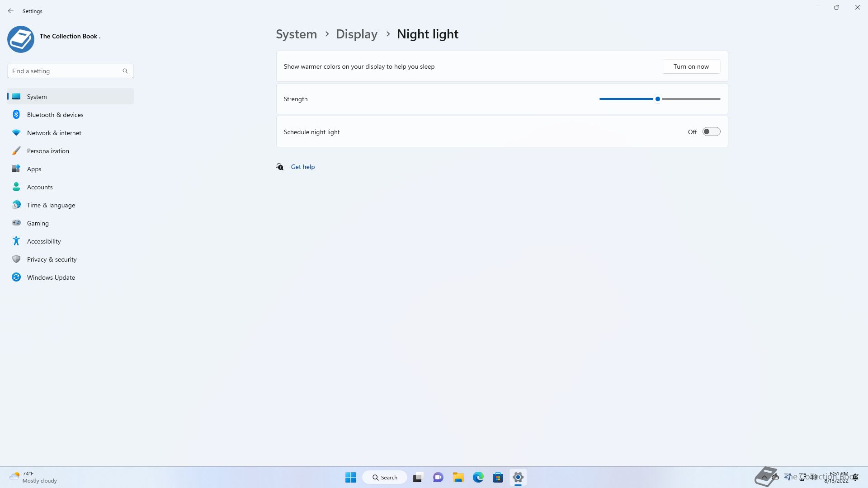The image size is (868, 488).
Task: Focus the Find a setting search box
Action: pyautogui.click(x=66, y=71)
